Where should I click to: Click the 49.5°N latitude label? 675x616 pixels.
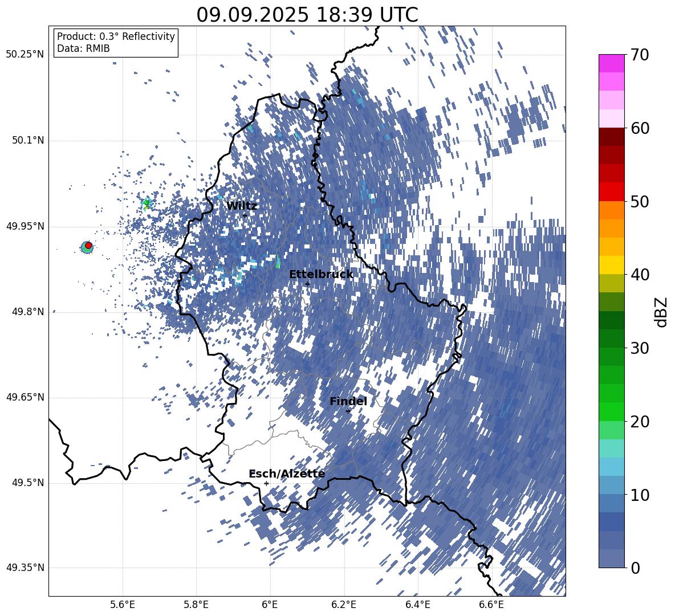click(x=27, y=483)
